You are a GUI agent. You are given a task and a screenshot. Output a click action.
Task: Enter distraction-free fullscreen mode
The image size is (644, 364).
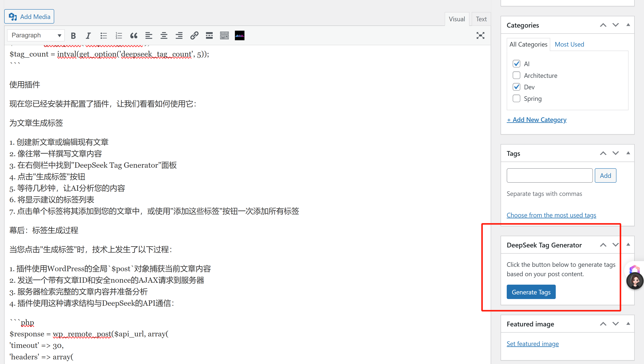(x=480, y=35)
